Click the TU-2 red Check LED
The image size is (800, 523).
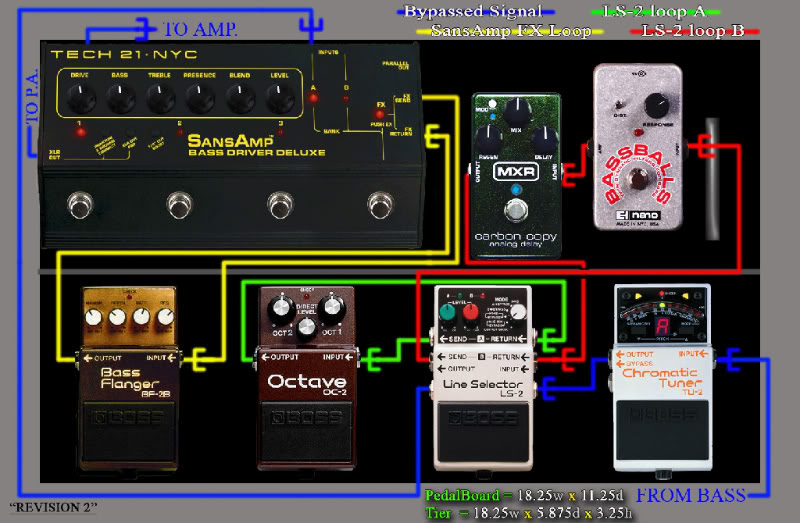point(662,294)
